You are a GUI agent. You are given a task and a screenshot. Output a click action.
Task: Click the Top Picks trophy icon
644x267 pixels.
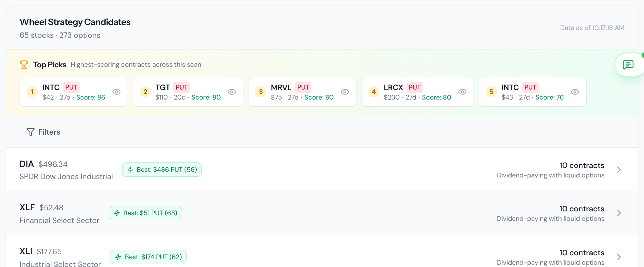click(x=24, y=65)
